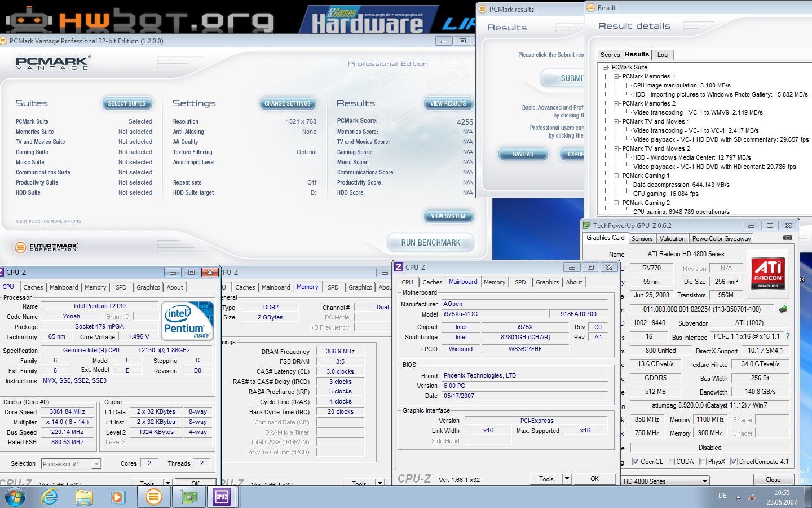Screen dimensions: 812x508
Task: Collapse the PCMark TV and Movies 2 node
Action: coord(616,148)
